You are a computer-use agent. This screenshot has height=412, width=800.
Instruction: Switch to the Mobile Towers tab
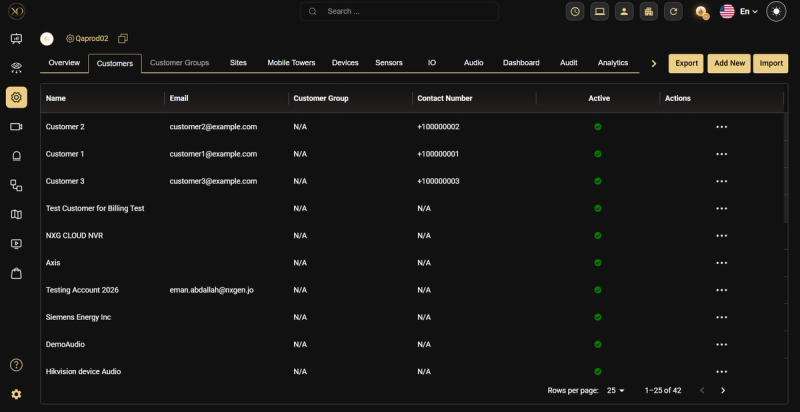tap(291, 63)
